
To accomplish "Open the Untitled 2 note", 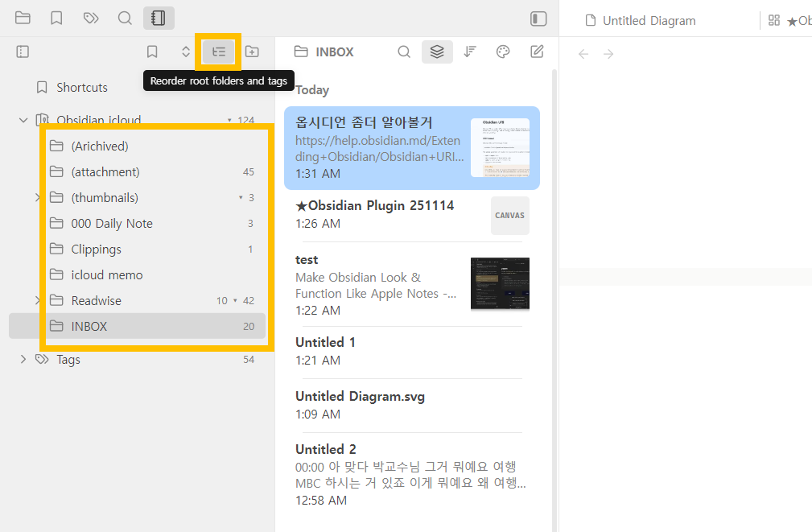I will pos(412,475).
